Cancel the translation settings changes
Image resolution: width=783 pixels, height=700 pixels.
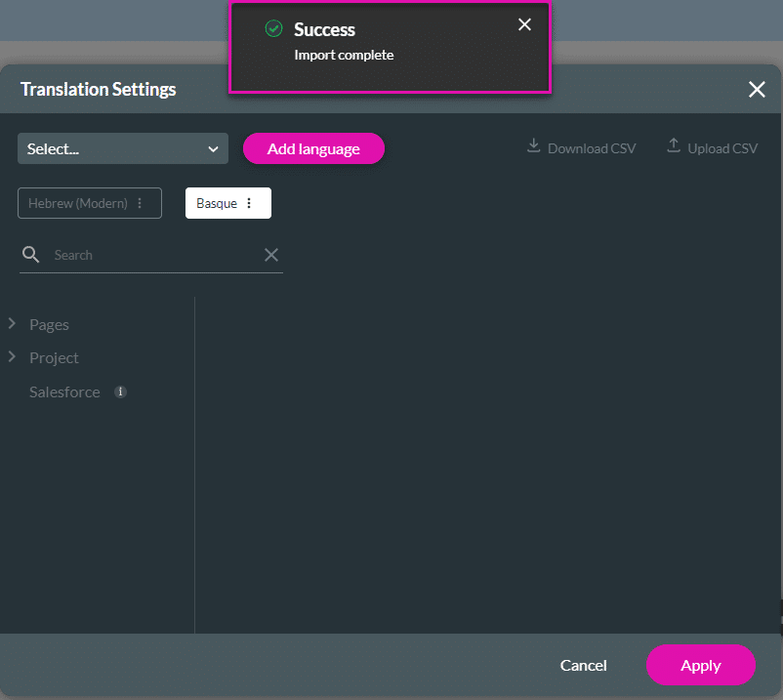[583, 665]
